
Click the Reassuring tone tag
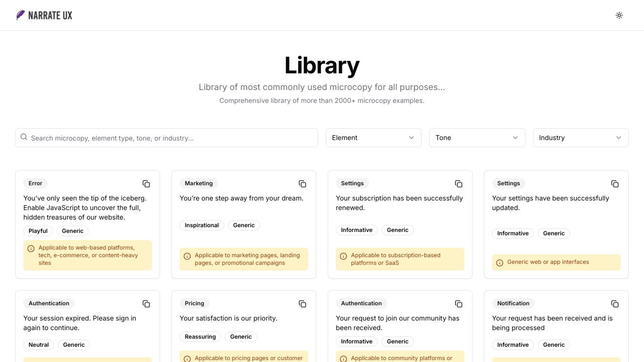click(x=200, y=337)
